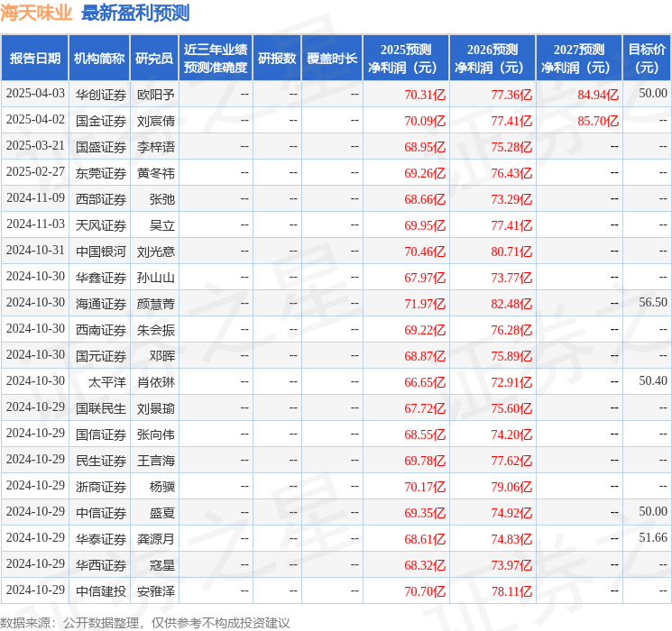Click the 最新盈利预测 heading
The width and height of the screenshot is (672, 631).
pos(135,13)
